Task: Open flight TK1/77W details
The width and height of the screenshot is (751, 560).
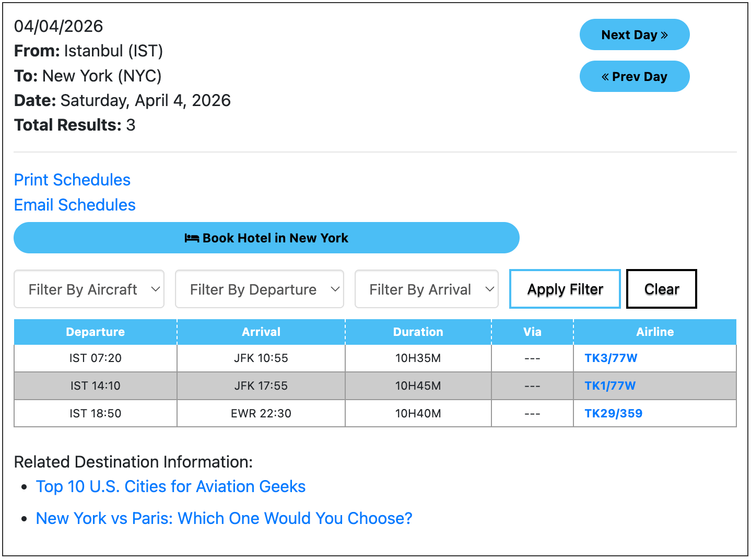Action: point(609,386)
